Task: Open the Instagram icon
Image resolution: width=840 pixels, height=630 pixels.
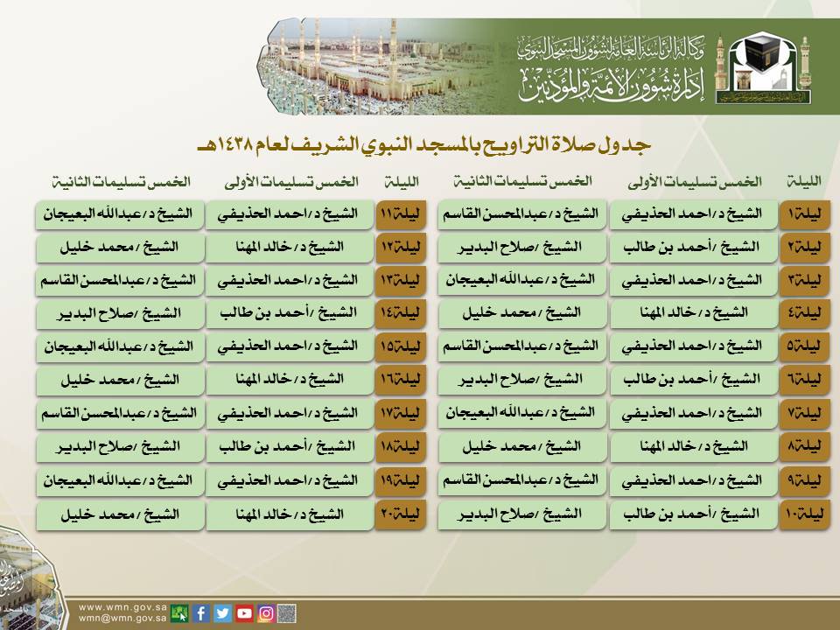Action: tap(266, 612)
